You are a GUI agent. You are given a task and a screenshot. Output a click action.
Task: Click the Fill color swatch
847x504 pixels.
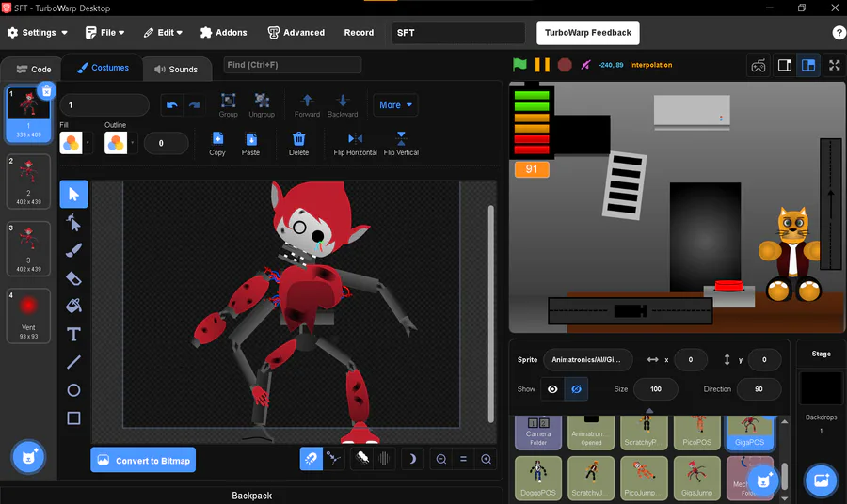pos(72,143)
